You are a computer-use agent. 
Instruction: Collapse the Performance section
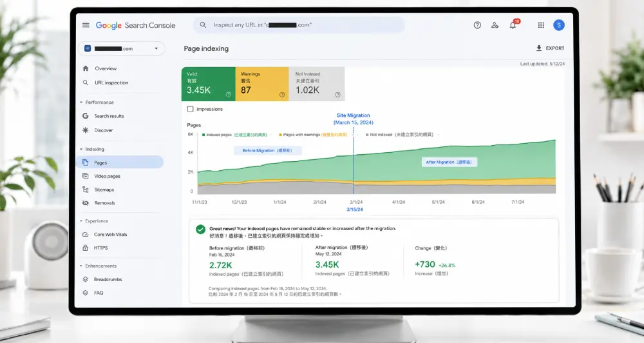[97, 103]
